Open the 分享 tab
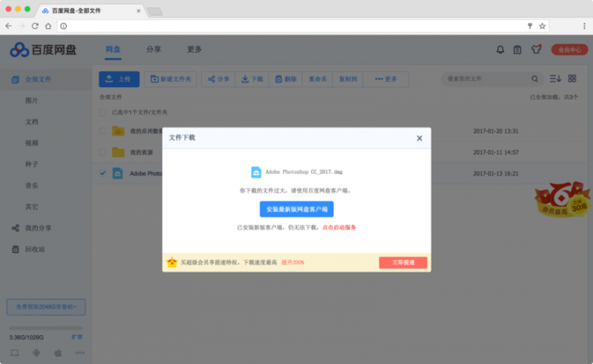Image resolution: width=593 pixels, height=364 pixels. [x=153, y=49]
